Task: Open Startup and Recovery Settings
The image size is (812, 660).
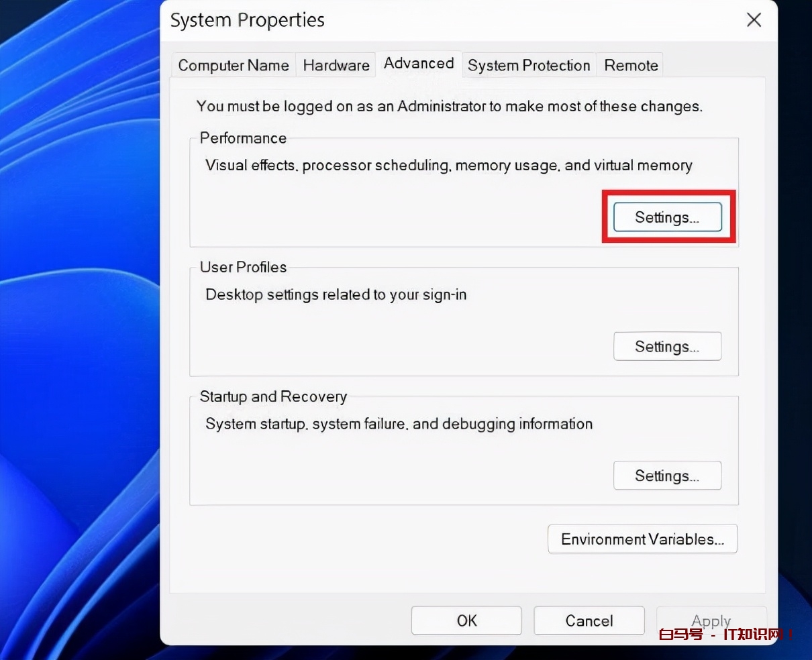Action: [x=667, y=476]
